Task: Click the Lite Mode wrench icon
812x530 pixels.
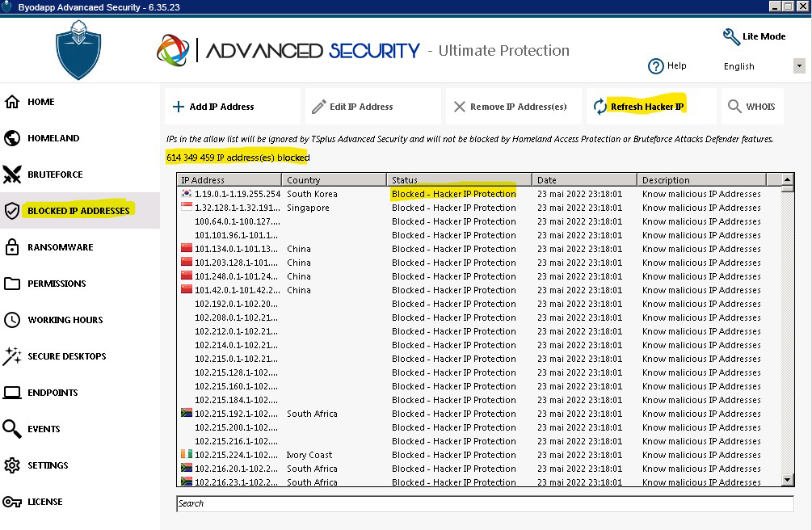Action: 731,37
